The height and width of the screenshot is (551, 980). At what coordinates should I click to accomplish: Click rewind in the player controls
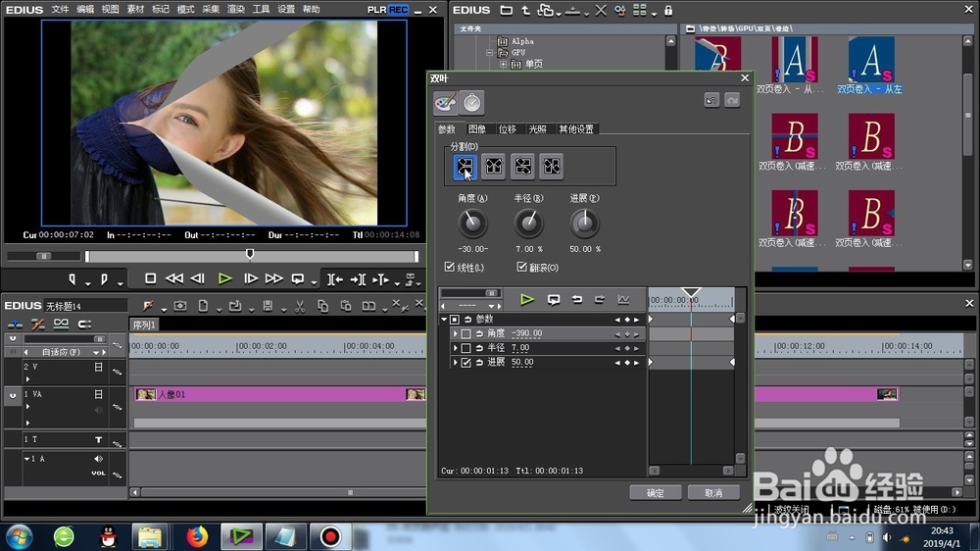tap(173, 278)
